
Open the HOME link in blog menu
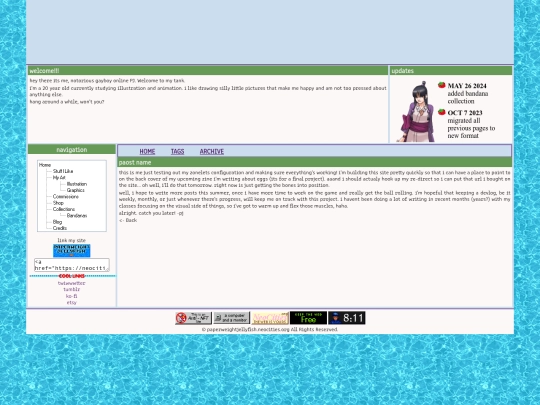[147, 152]
